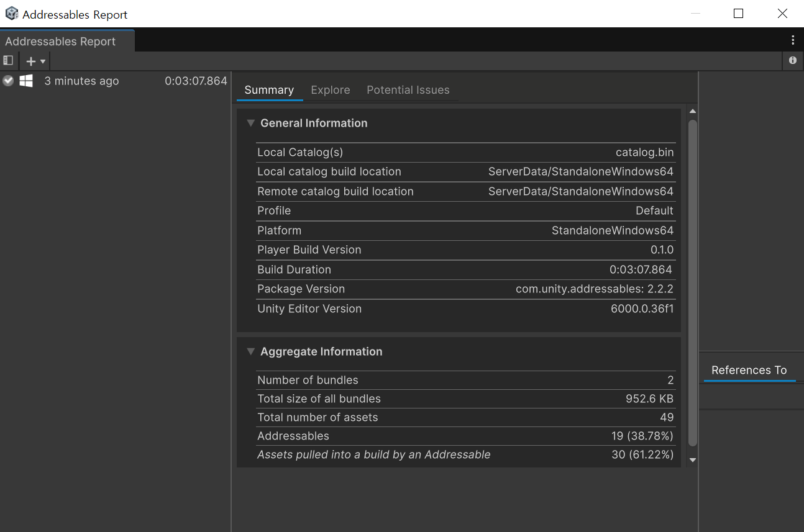The width and height of the screenshot is (804, 532).
Task: Click the Addressables row label
Action: (x=293, y=436)
